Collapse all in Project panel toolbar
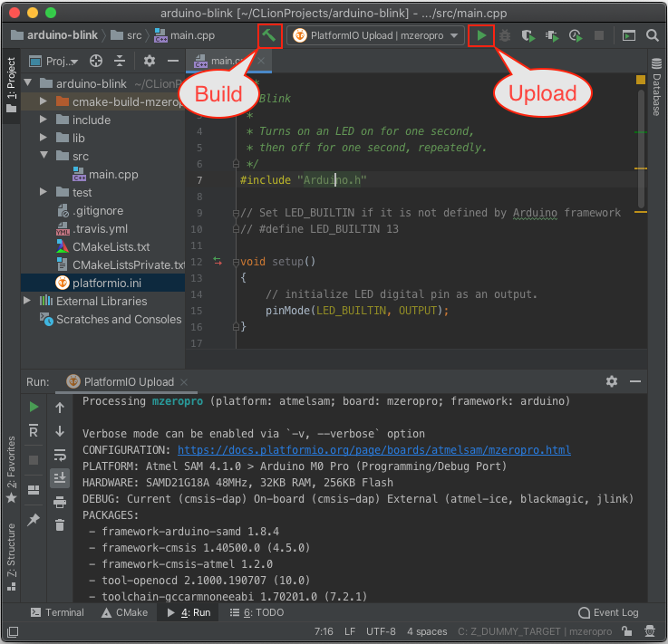 tap(120, 61)
